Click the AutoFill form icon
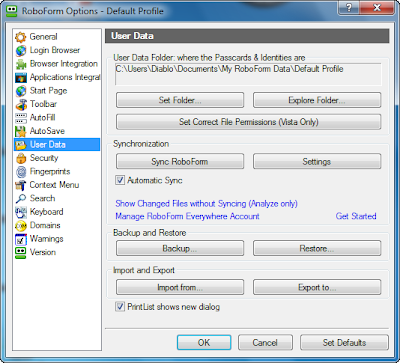Screen dimensions: 400x363 (21, 118)
